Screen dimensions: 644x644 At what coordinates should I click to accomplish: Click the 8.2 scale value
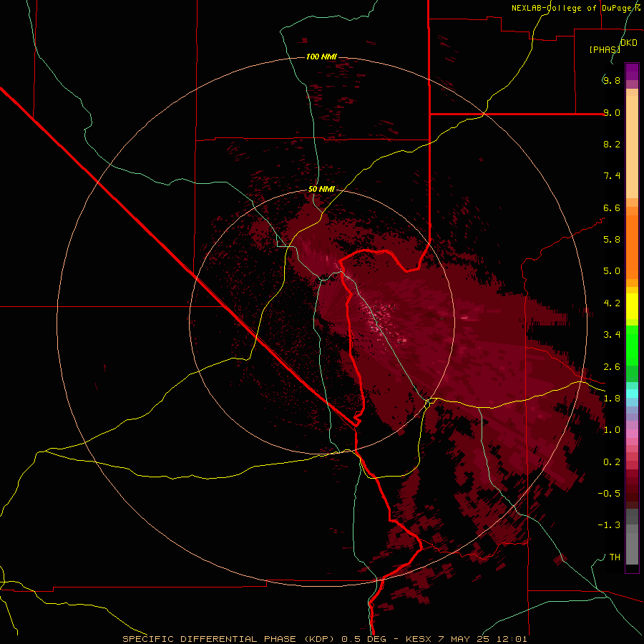coord(612,144)
